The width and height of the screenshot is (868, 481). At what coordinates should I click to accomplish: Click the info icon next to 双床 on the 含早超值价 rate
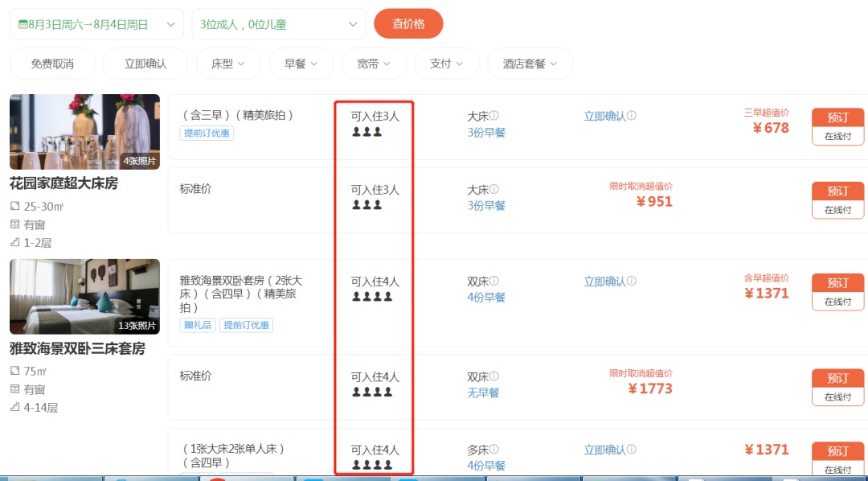(493, 282)
